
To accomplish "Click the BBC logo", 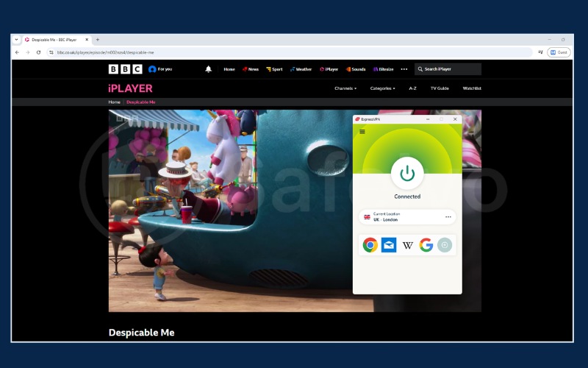I will 125,69.
